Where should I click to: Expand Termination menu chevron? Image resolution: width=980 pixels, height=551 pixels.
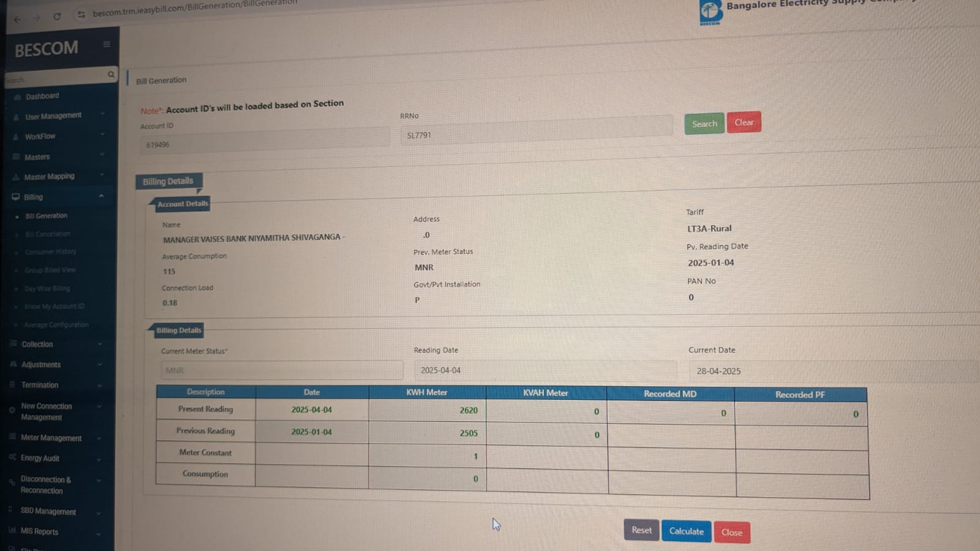pyautogui.click(x=99, y=386)
